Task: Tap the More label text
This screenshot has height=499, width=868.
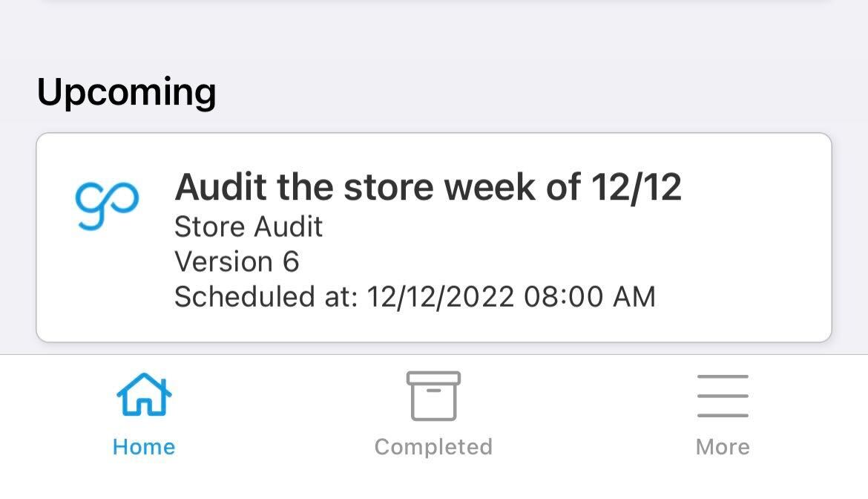Action: click(x=723, y=446)
